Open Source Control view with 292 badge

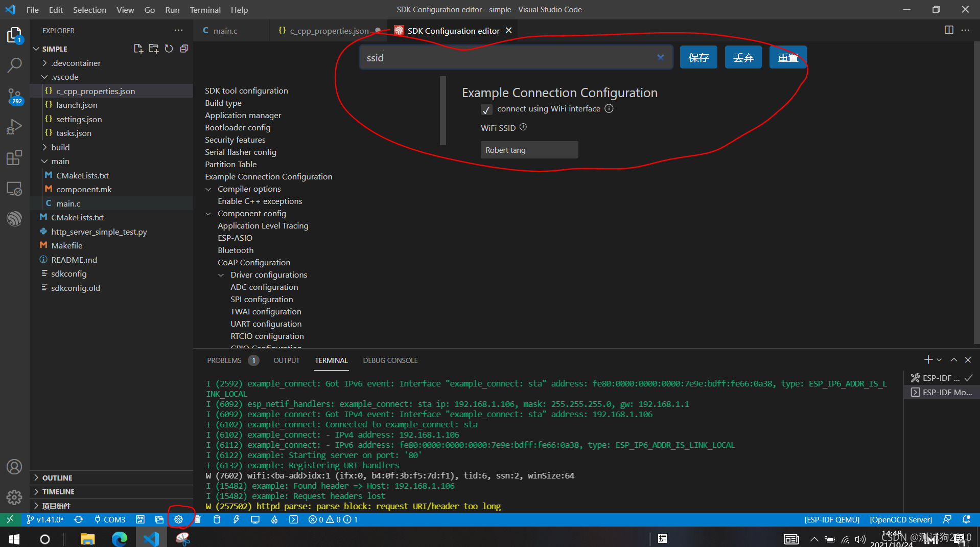point(14,96)
